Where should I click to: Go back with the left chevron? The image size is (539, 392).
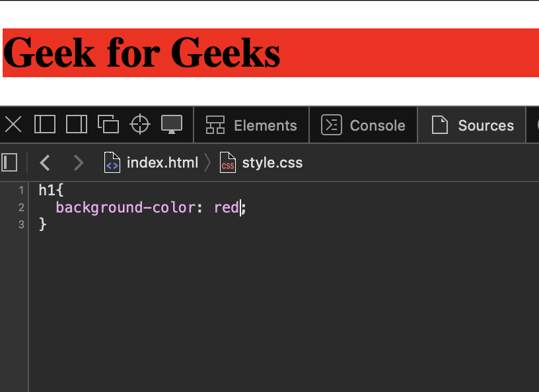click(45, 162)
